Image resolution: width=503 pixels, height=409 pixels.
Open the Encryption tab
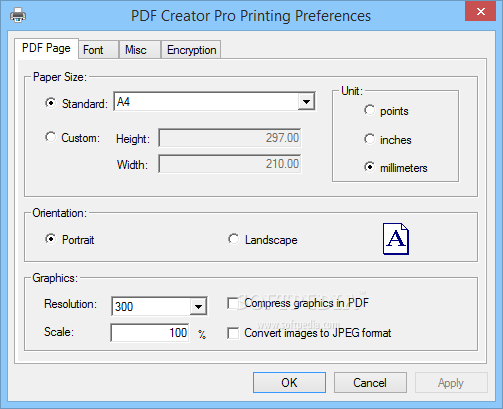191,50
